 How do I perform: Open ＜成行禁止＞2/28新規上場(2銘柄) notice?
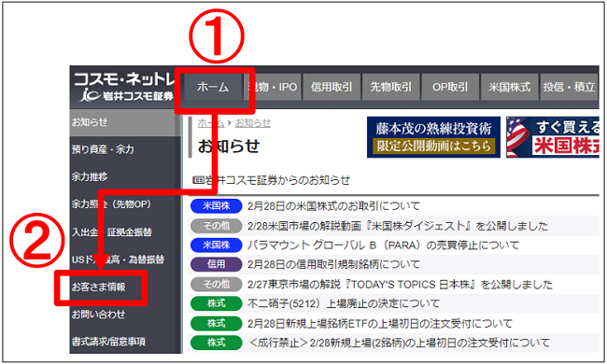[x=399, y=343]
